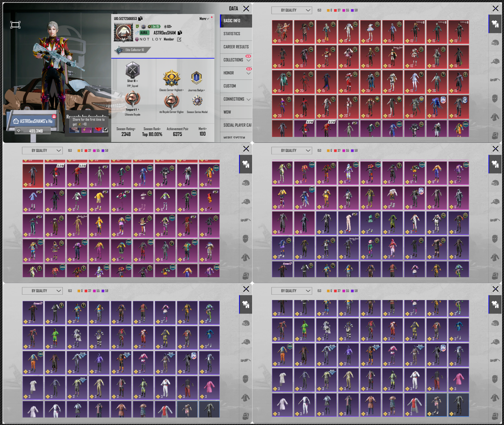Open BY QUALITY dropdown in middle-left panel

(42, 151)
